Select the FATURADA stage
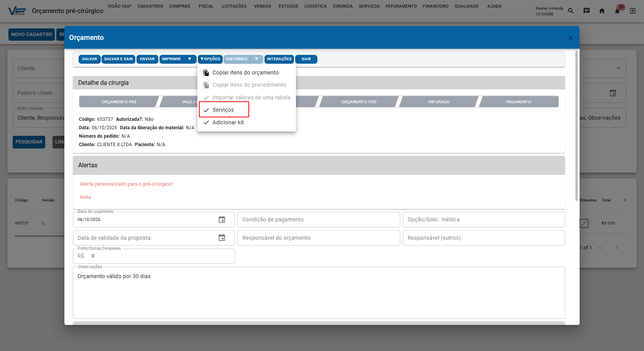This screenshot has height=351, width=644. click(439, 102)
